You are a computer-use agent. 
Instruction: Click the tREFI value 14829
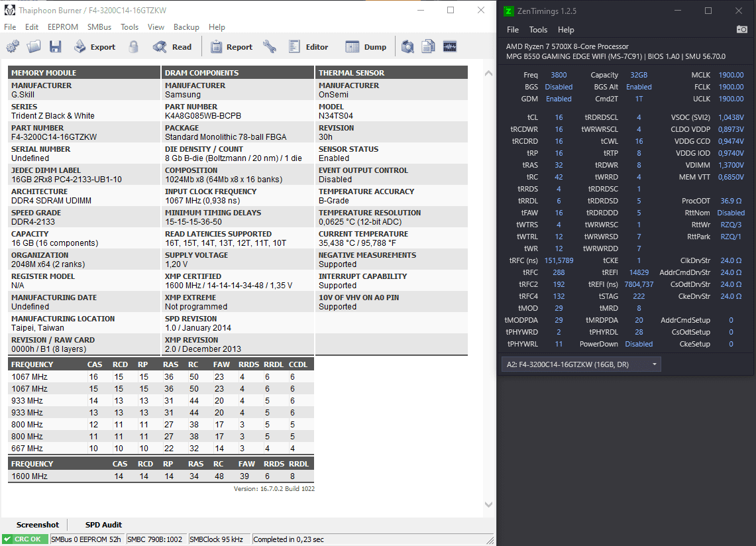(x=639, y=272)
